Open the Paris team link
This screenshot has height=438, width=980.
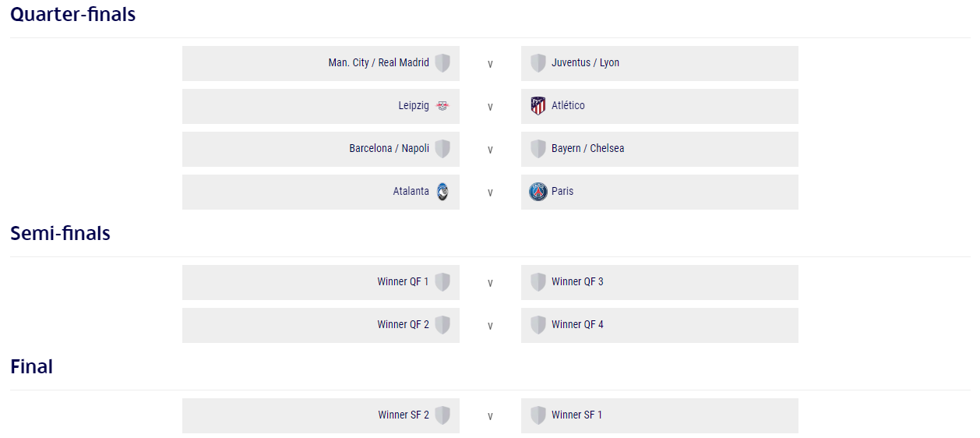point(562,192)
